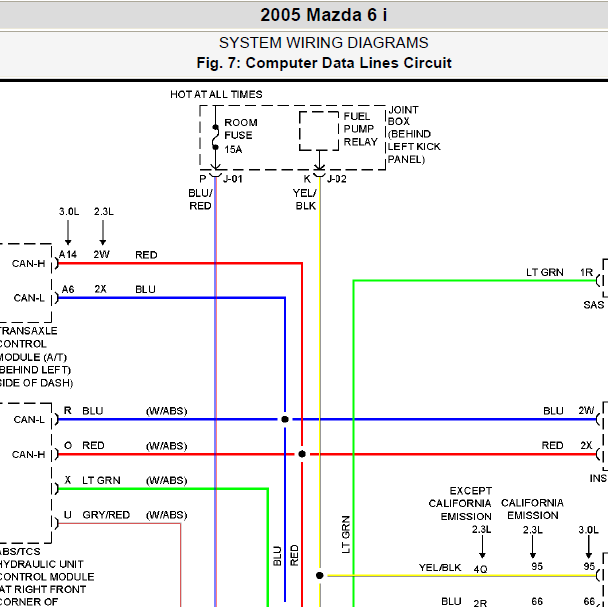608x607 pixels.
Task: Click '(W/ABS)' note on the O RED wire
Action: (166, 446)
